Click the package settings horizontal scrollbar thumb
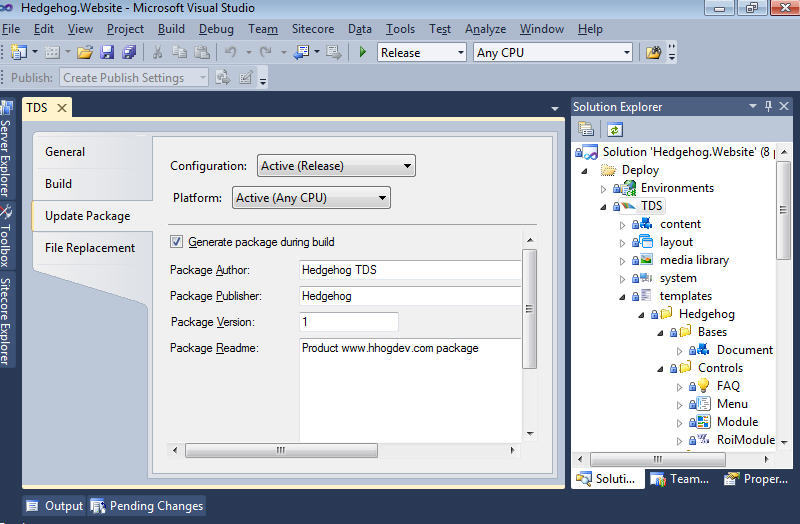This screenshot has width=800, height=524. 281,450
